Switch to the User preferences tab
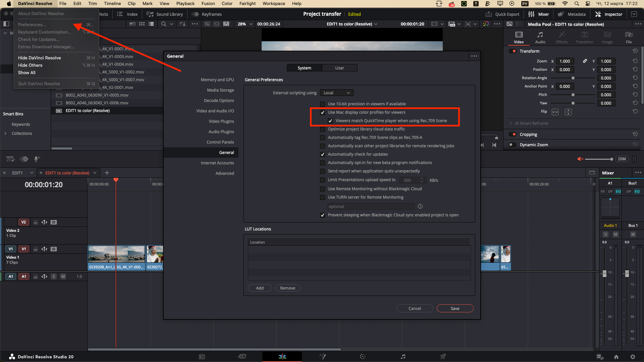Image resolution: width=644 pixels, height=362 pixels. click(x=339, y=68)
